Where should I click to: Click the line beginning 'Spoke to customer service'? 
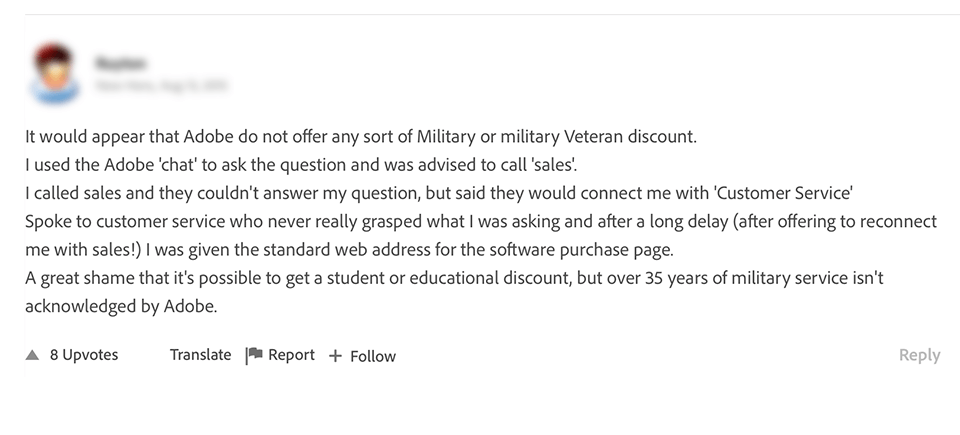pyautogui.click(x=480, y=221)
